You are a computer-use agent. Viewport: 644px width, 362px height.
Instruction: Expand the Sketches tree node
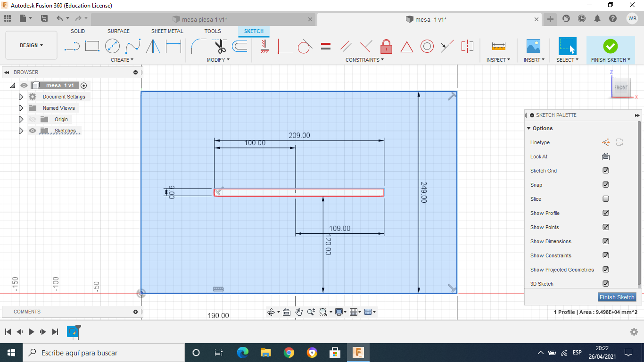[21, 131]
